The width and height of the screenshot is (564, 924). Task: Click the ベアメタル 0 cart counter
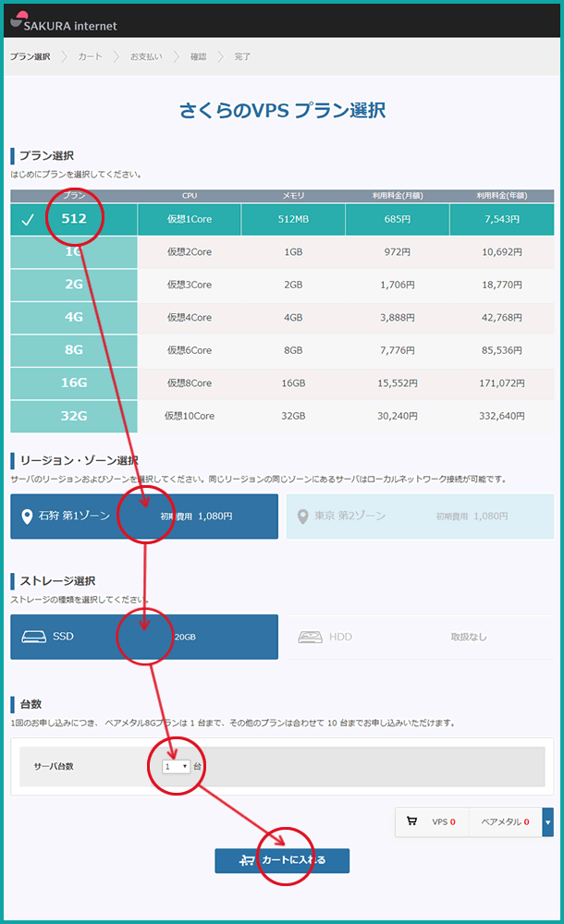coord(505,822)
